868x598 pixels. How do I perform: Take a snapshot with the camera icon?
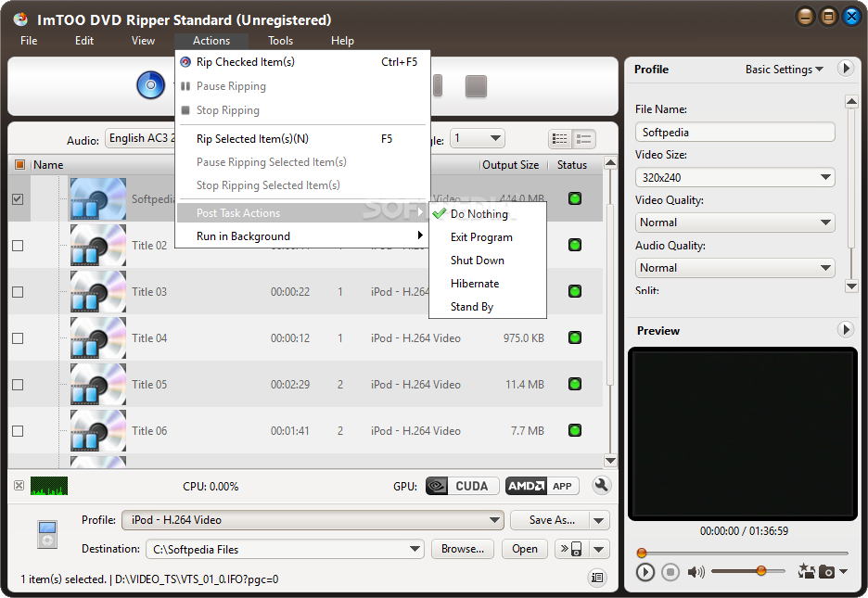[x=826, y=571]
